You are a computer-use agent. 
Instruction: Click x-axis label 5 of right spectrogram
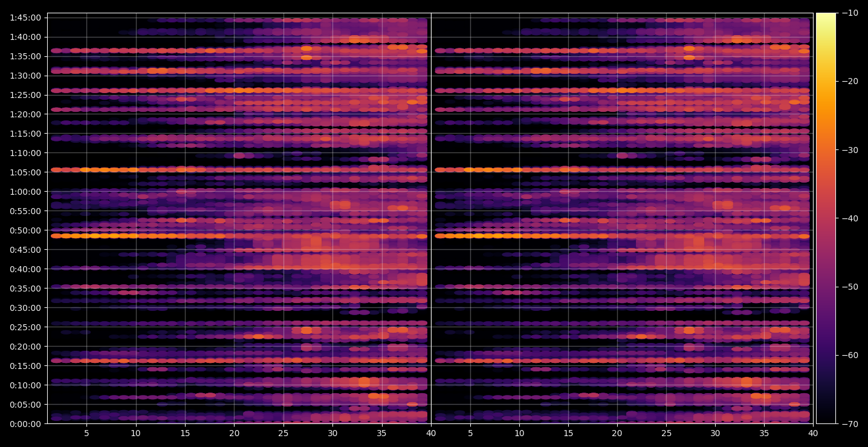(x=470, y=433)
